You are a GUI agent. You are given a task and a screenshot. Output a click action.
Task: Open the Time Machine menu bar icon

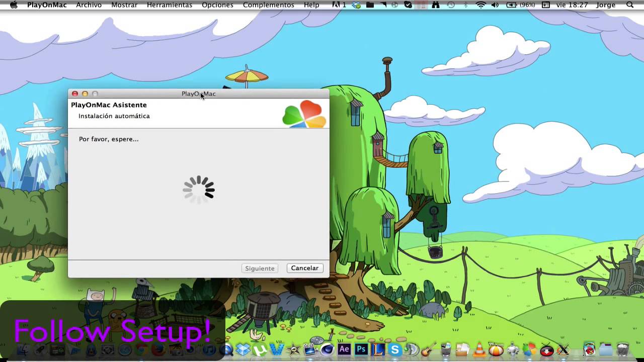451,5
